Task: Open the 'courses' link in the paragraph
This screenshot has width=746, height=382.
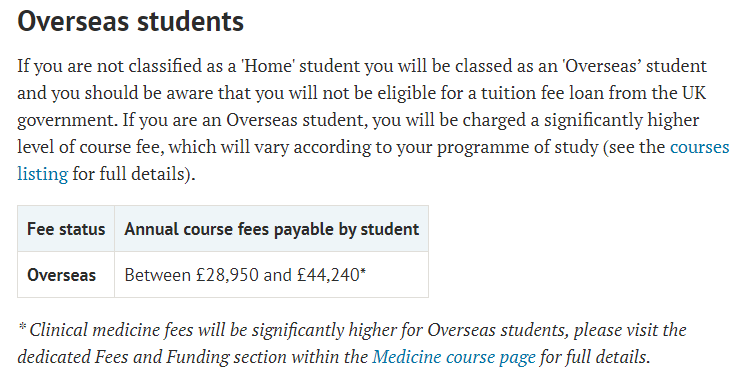Action: [x=699, y=147]
